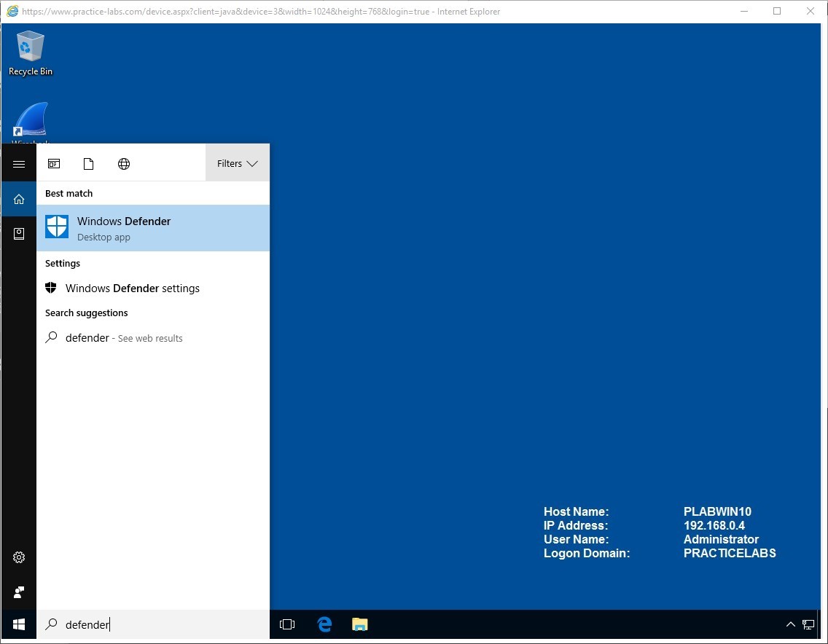Image resolution: width=828 pixels, height=644 pixels.
Task: Open Windows Defender settings result
Action: pyautogui.click(x=153, y=288)
